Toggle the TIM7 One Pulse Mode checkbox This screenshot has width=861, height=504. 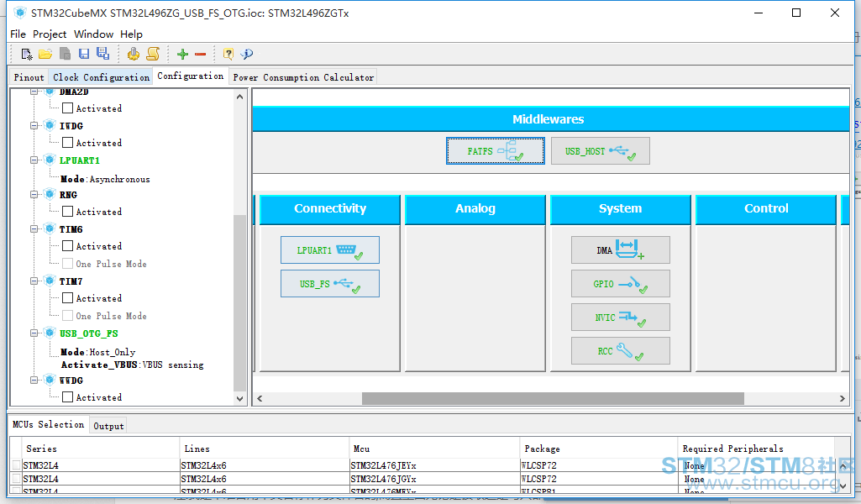click(x=67, y=316)
